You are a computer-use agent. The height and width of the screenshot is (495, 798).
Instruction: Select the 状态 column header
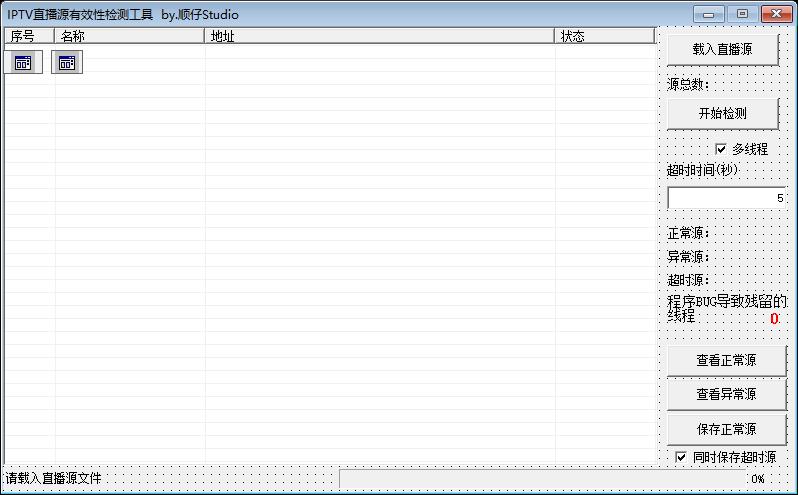pos(604,36)
